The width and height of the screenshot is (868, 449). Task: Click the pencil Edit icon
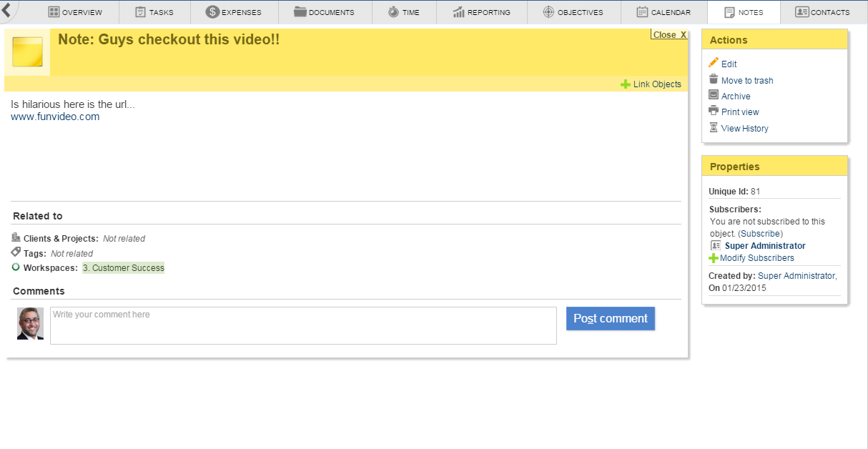pos(713,64)
